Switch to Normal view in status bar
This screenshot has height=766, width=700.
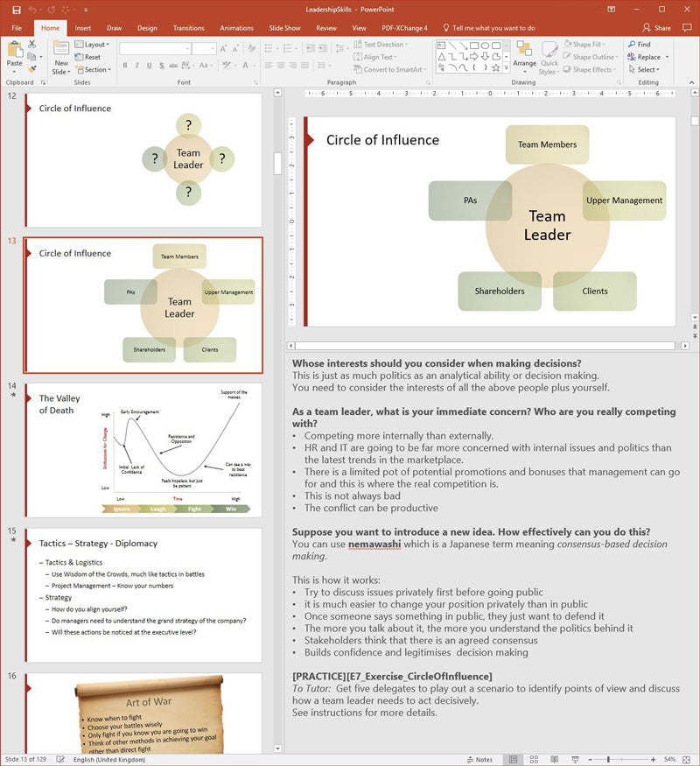513,759
